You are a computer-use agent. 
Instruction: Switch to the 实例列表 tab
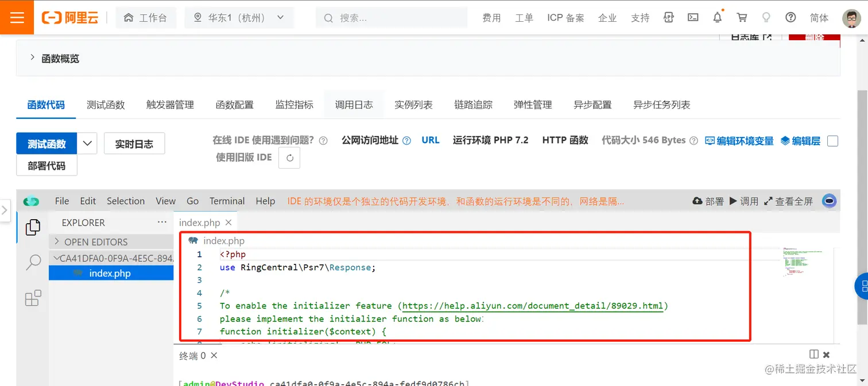(x=413, y=105)
